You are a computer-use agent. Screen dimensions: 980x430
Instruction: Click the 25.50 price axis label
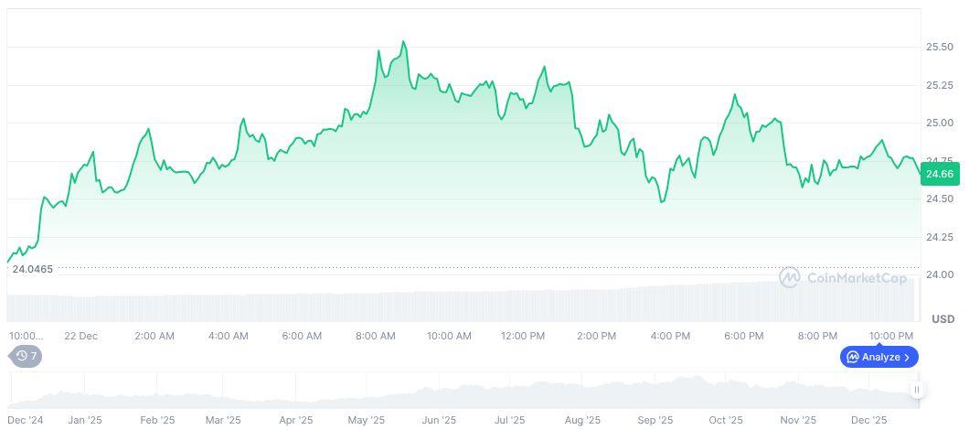point(940,47)
